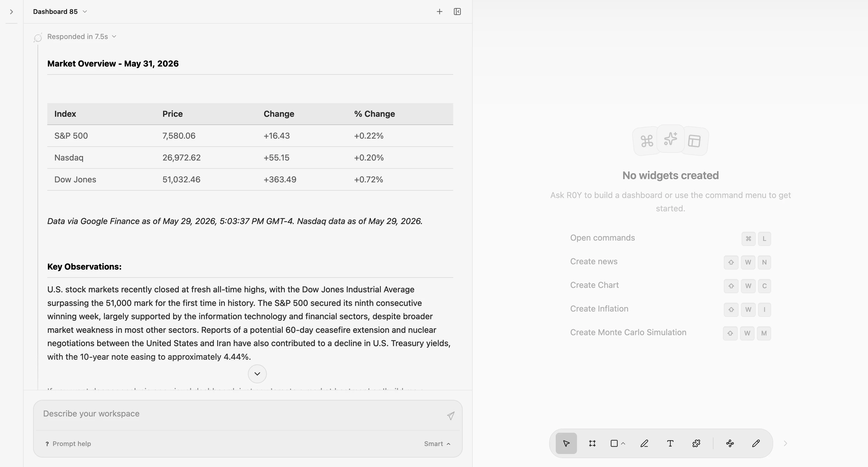Click the Prompt help link
Screen dimensions: 868x467
pos(68,444)
